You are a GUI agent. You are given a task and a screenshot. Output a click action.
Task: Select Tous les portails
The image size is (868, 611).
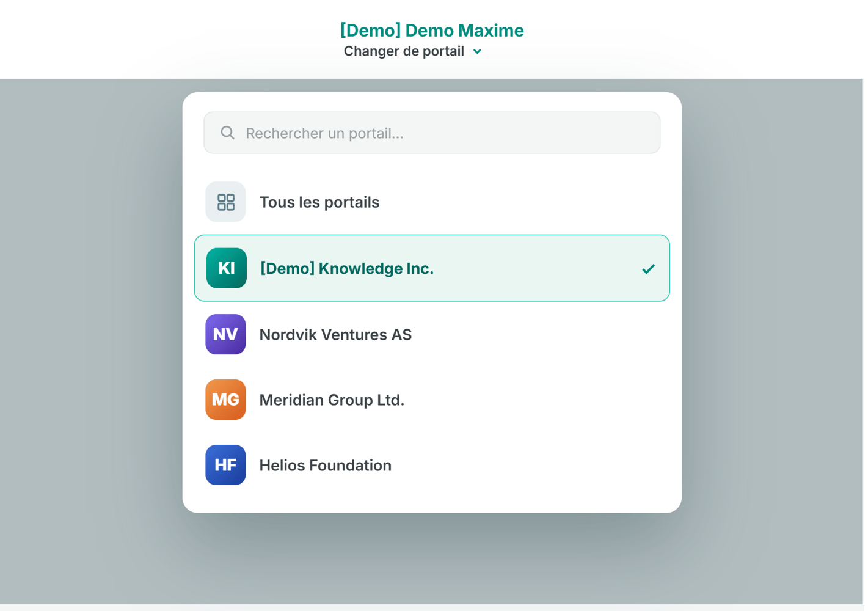tap(432, 202)
